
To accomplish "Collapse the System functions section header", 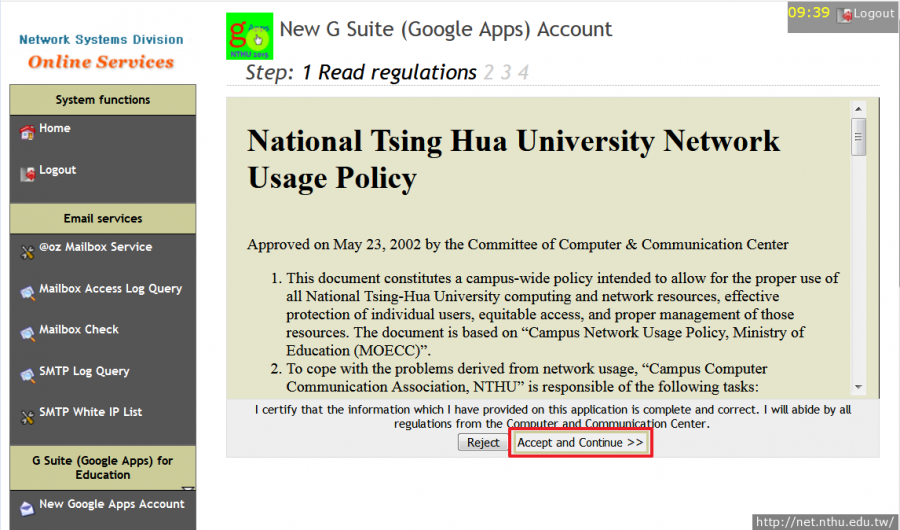I will point(102,100).
